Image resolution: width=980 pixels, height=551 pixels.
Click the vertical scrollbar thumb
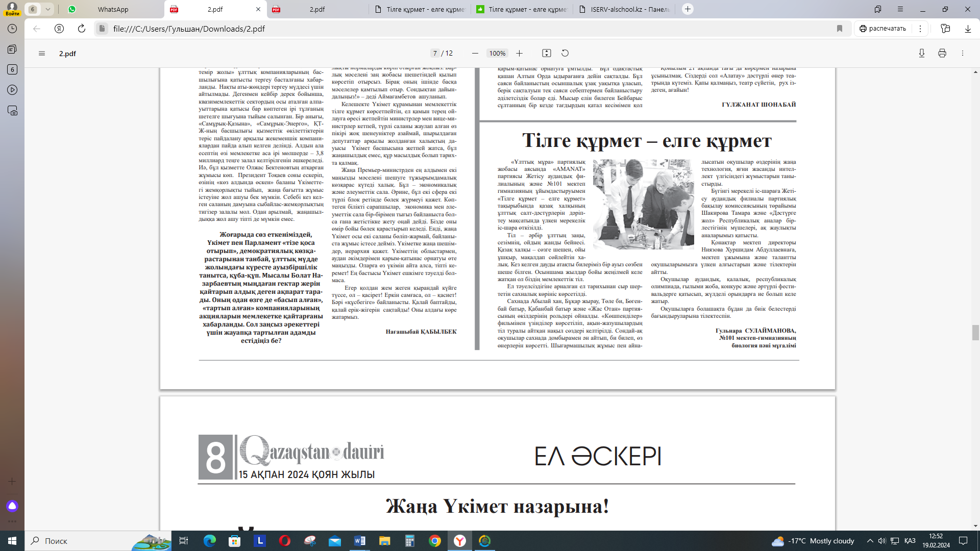[x=975, y=333]
